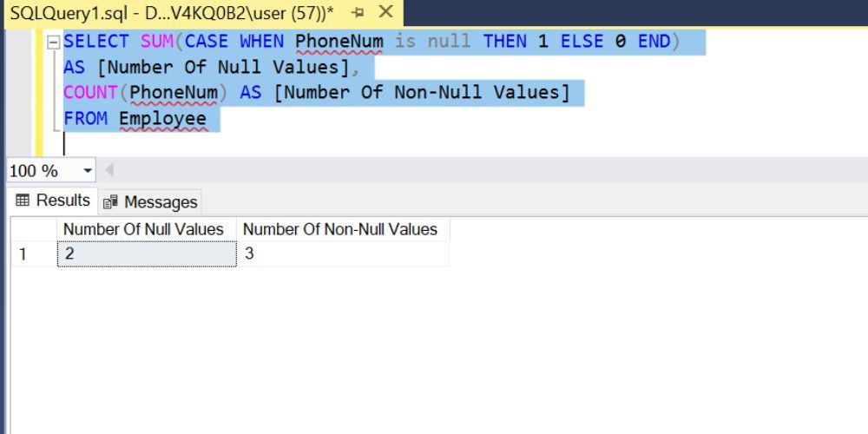
Task: Select the Number Of Null Values column header
Action: [x=147, y=229]
